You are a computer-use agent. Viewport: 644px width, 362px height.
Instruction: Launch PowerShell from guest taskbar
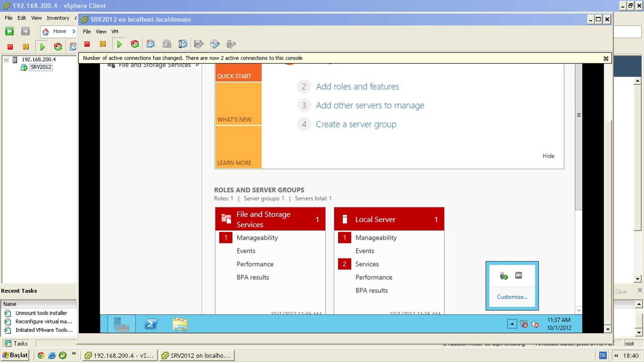(x=151, y=324)
